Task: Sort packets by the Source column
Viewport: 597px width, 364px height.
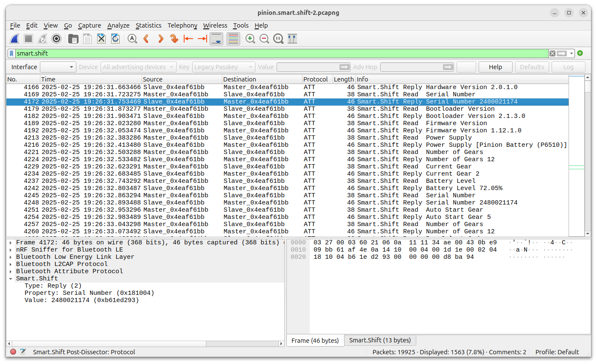Action: pyautogui.click(x=182, y=79)
